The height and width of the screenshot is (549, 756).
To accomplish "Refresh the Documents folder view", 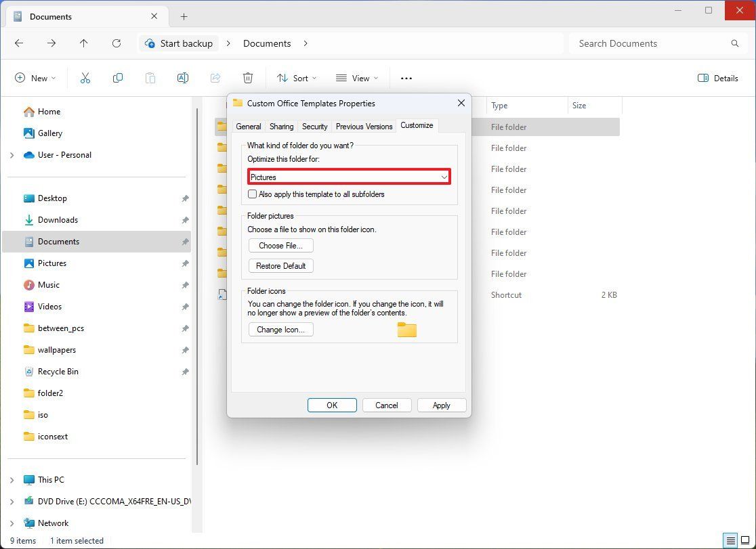I will point(116,43).
